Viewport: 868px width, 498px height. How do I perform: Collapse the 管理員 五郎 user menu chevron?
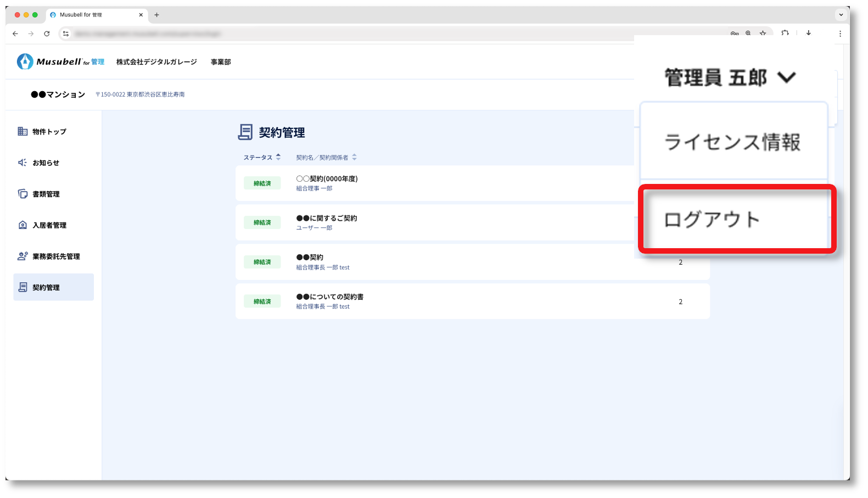[786, 77]
